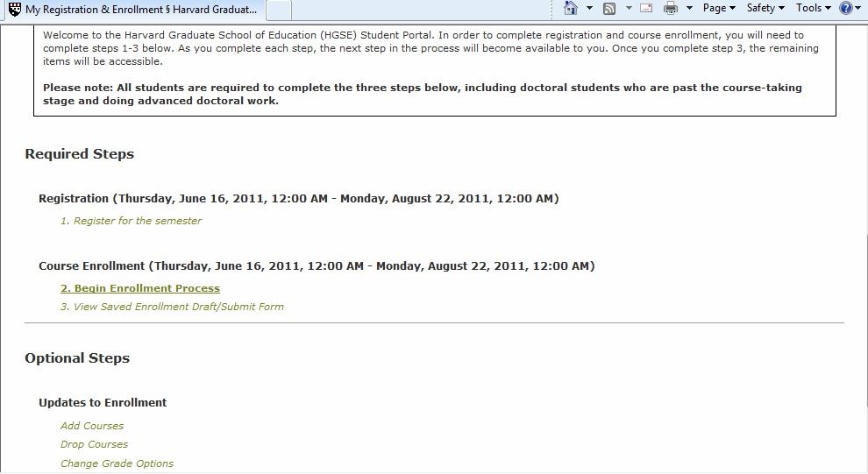Viewport: 868px width, 474px height.
Task: Open the Print options dropdown arrow
Action: [689, 8]
